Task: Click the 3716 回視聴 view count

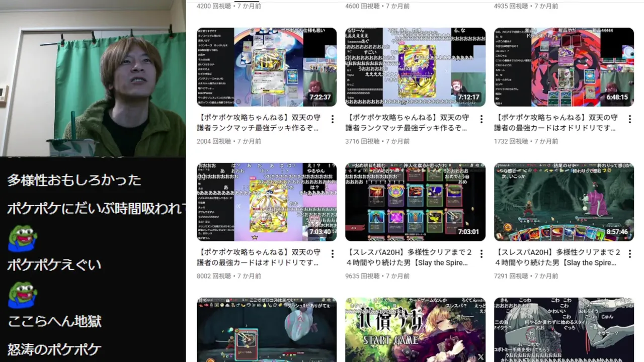Action: [x=362, y=141]
